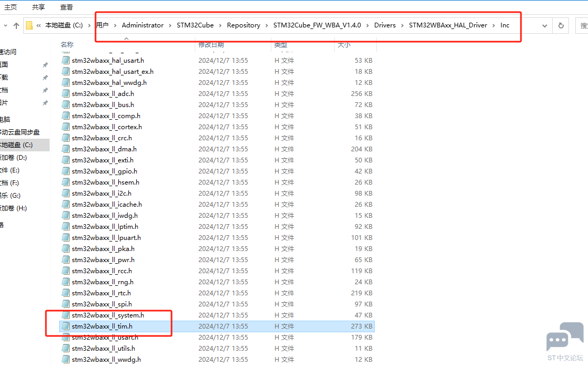
Task: Navigate to STM32WBAxx_HAL_Driver breadcrumb
Action: [x=448, y=25]
